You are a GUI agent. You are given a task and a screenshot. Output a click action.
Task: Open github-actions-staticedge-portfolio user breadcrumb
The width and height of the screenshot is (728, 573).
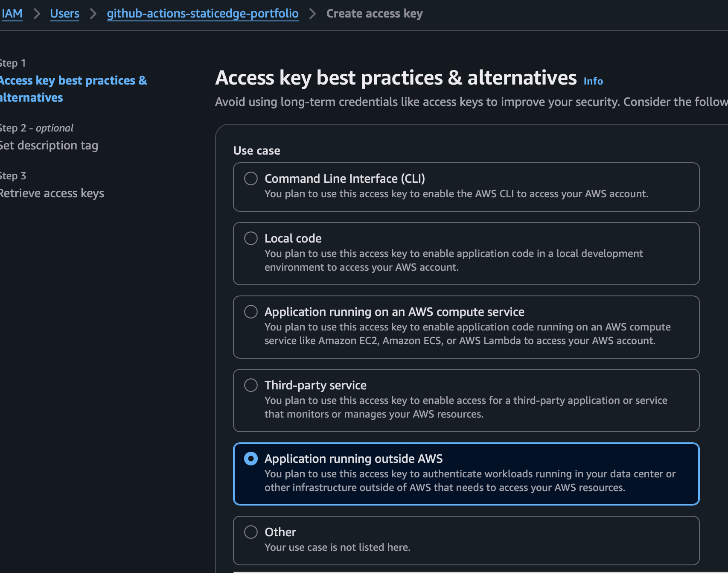pos(203,14)
